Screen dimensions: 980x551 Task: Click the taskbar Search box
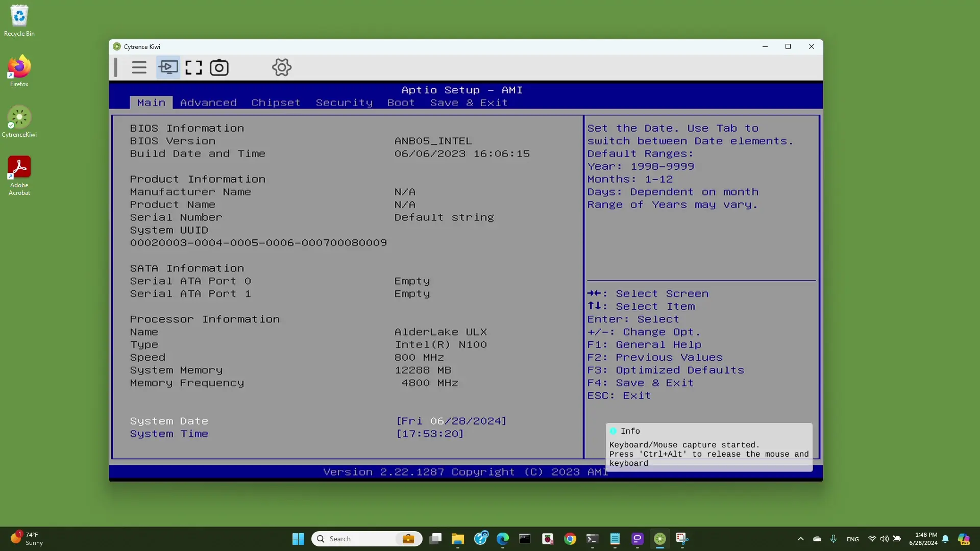(x=367, y=539)
